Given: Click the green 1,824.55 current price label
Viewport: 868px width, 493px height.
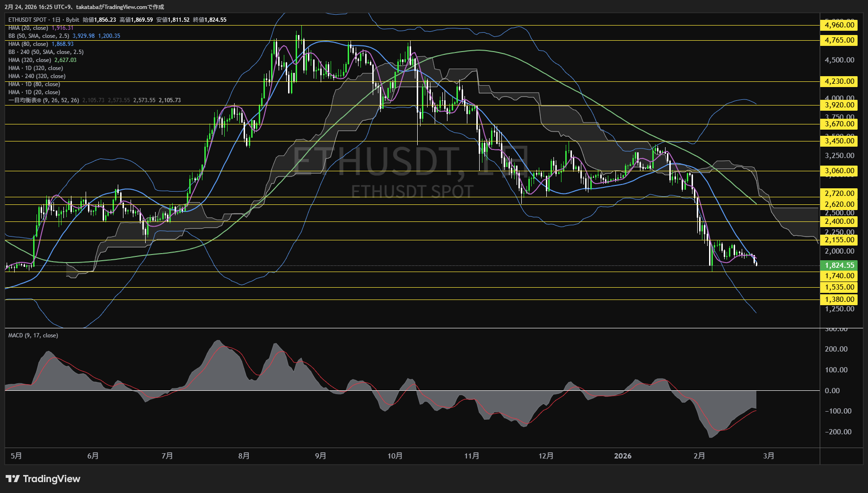Looking at the screenshot, I should pos(839,265).
